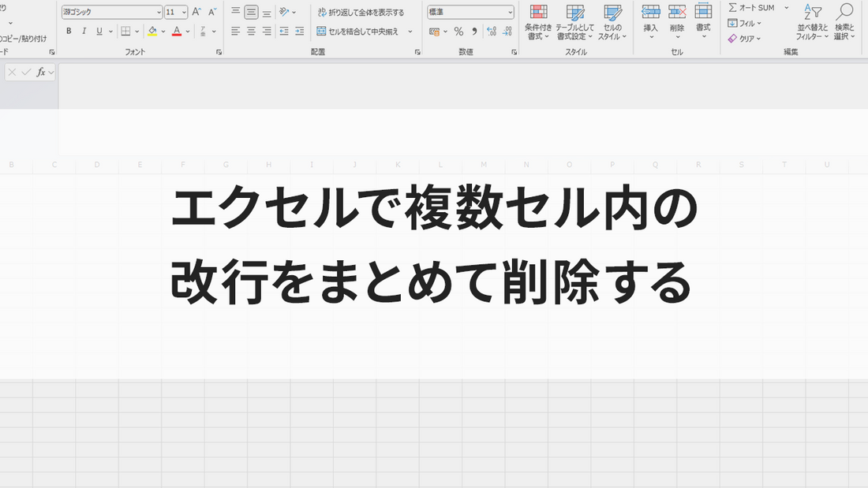
Task: Toggle bold formatting
Action: [69, 30]
